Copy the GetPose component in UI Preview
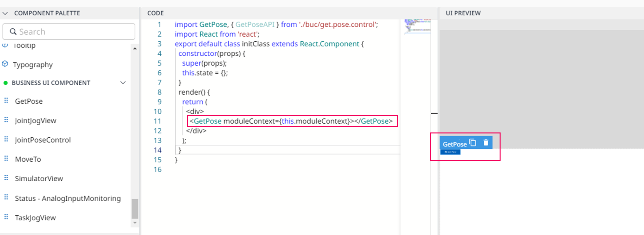The image size is (644, 235). [473, 143]
